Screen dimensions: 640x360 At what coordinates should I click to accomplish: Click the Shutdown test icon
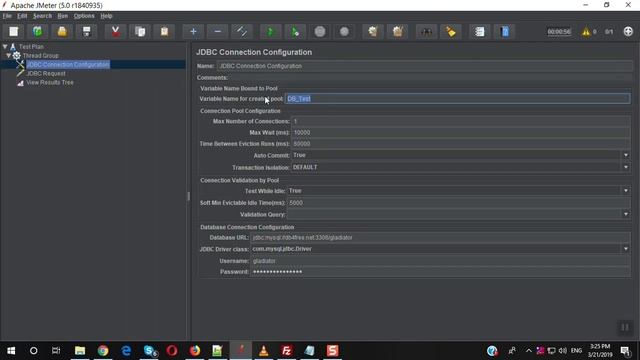point(344,31)
